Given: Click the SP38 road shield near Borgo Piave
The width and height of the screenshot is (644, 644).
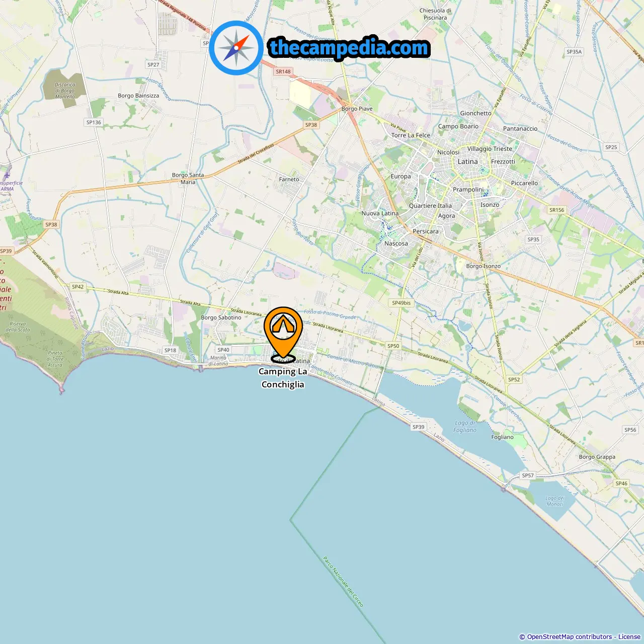Looking at the screenshot, I should pos(311,125).
